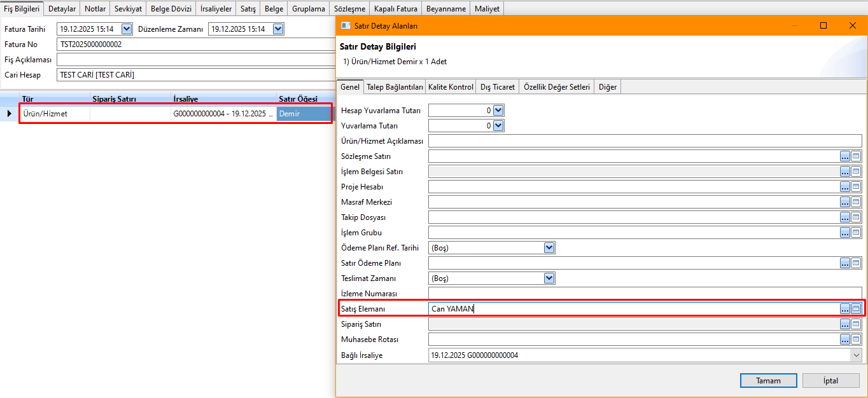The width and height of the screenshot is (868, 398).
Task: Open the Teslimat Zamanı dropdown
Action: (x=549, y=278)
